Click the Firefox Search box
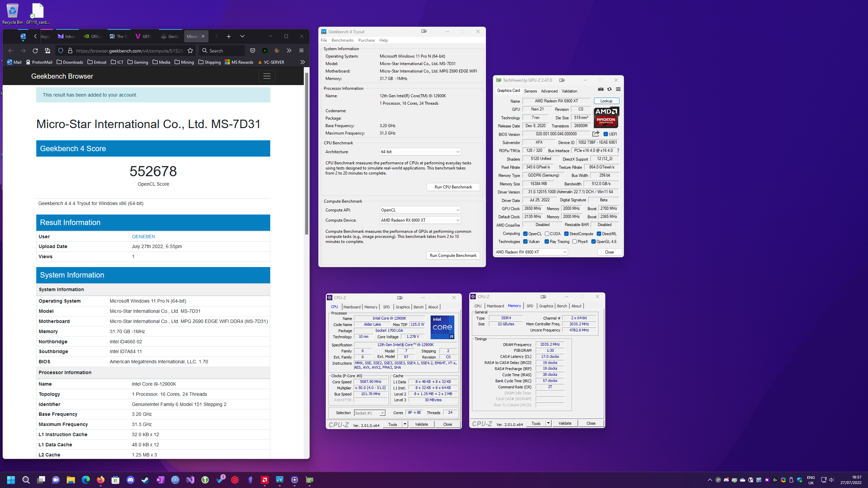This screenshot has width=868, height=488. pos(222,51)
